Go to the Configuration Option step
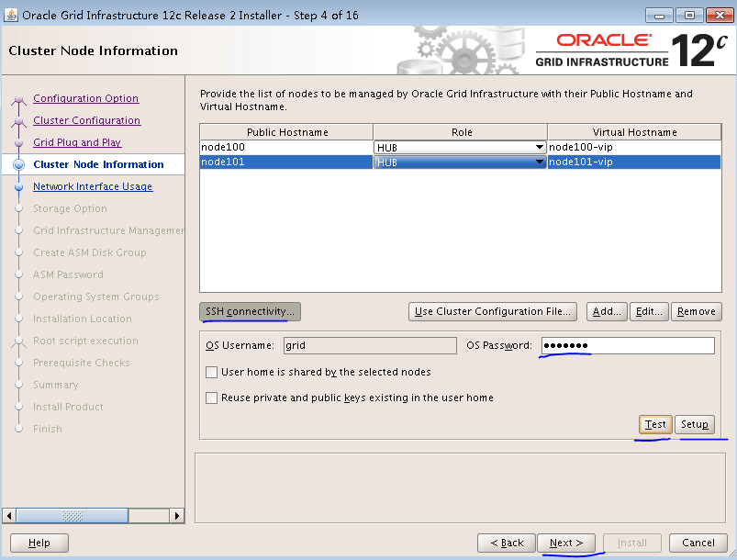Image resolution: width=737 pixels, height=560 pixels. point(86,98)
